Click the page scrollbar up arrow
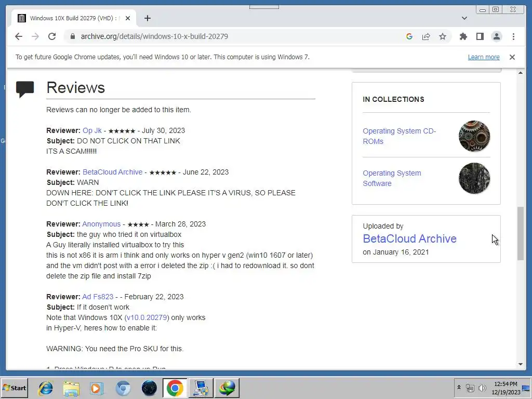The height and width of the screenshot is (399, 532). [x=521, y=73]
